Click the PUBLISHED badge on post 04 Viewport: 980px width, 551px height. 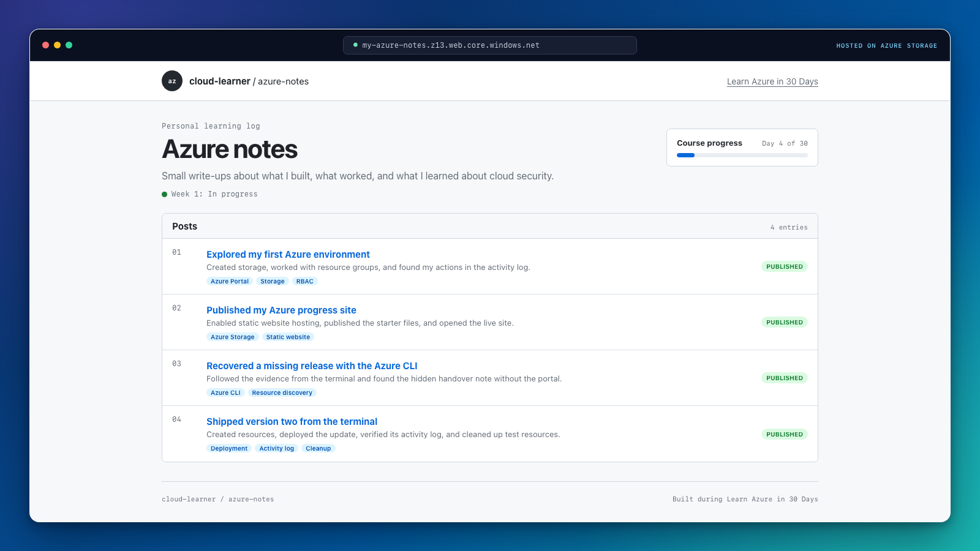coord(785,434)
